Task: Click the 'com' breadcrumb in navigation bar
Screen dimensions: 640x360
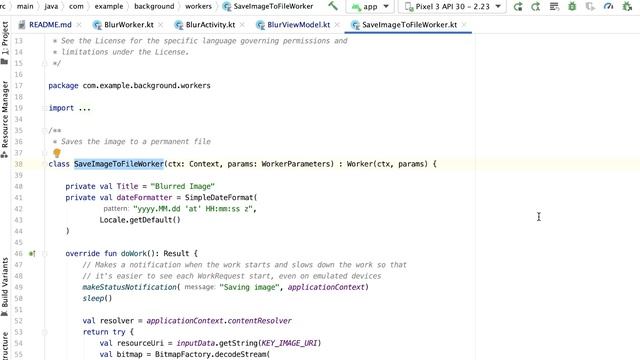Action: [76, 7]
